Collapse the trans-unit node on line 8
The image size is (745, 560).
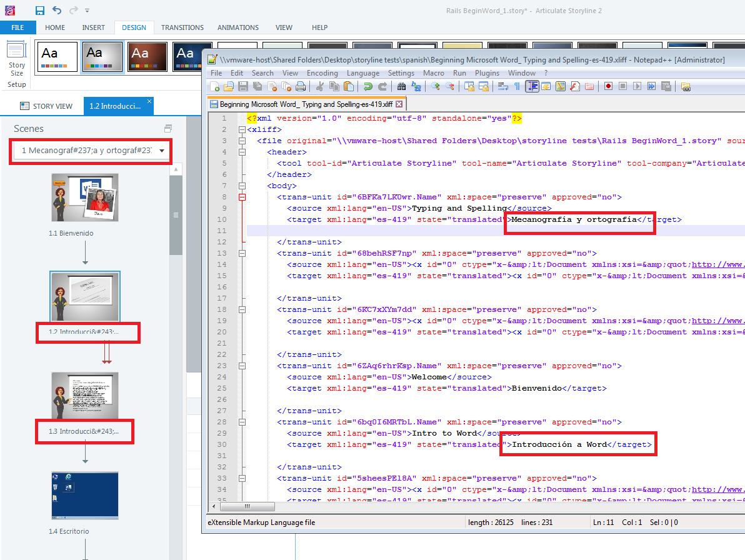coord(242,197)
